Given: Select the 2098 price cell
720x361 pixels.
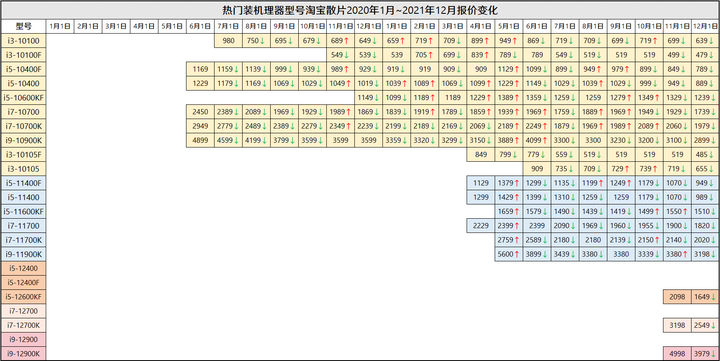Looking at the screenshot, I should pyautogui.click(x=677, y=297).
